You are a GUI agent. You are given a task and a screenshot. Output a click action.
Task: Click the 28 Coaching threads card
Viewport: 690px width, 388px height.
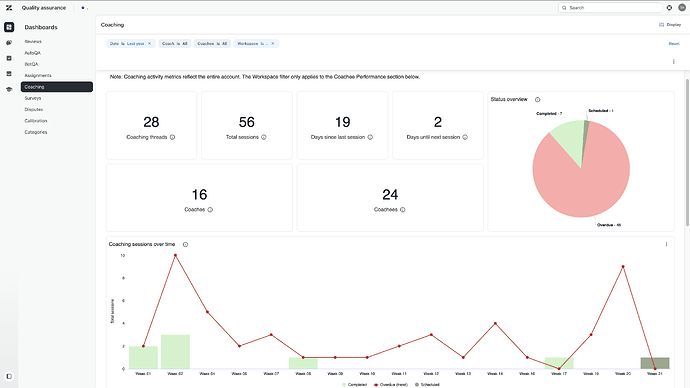[151, 125]
